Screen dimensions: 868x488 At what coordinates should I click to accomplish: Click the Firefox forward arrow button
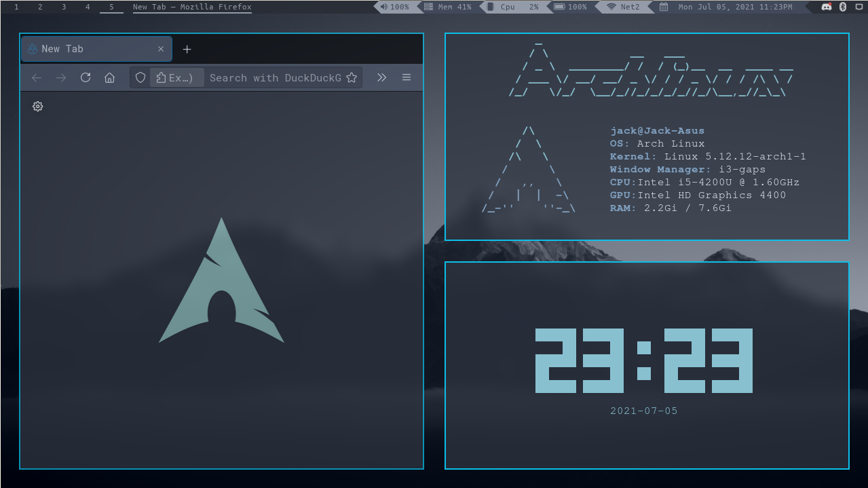click(61, 77)
